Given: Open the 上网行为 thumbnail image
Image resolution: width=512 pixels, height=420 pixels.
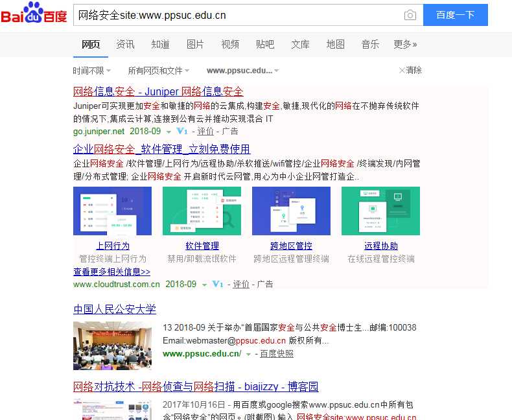Looking at the screenshot, I should pyautogui.click(x=112, y=211).
